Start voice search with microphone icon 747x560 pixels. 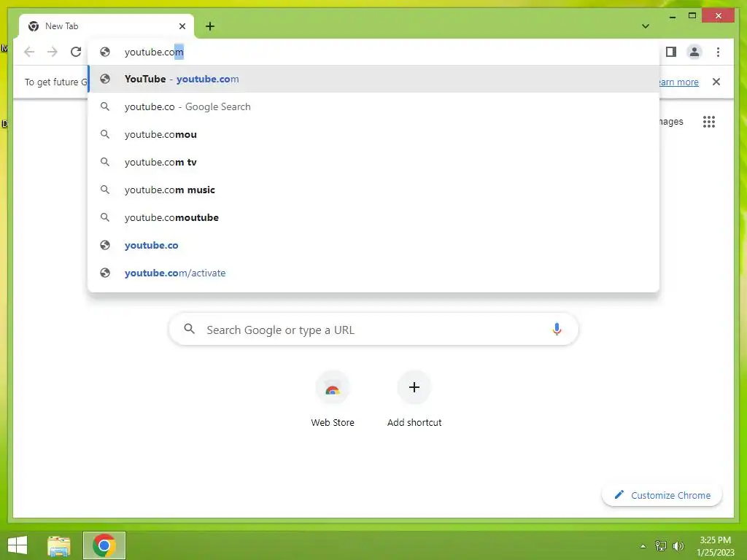click(557, 329)
